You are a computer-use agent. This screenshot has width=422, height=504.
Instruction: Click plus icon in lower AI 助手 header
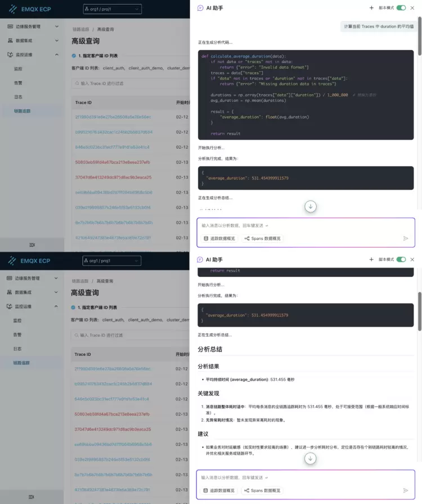pos(371,260)
